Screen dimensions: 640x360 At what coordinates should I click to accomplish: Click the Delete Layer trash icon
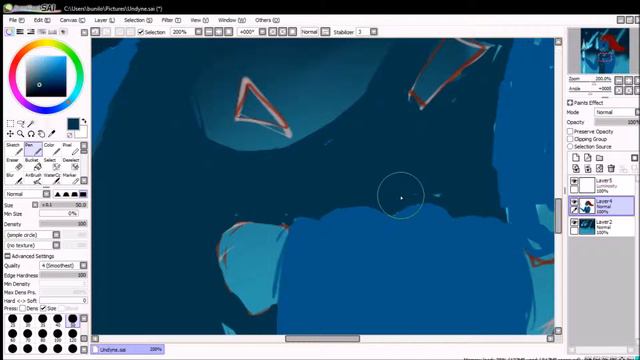(x=611, y=168)
